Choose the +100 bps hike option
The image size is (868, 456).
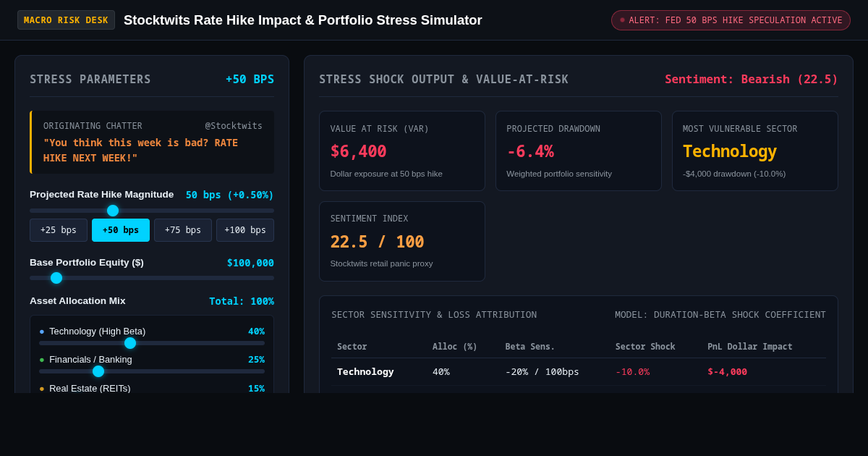tap(245, 230)
